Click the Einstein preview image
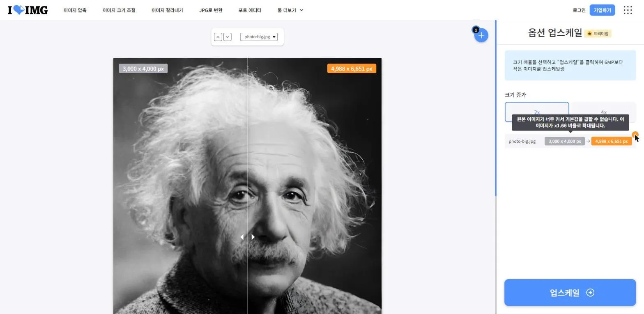The image size is (644, 314). [x=247, y=186]
